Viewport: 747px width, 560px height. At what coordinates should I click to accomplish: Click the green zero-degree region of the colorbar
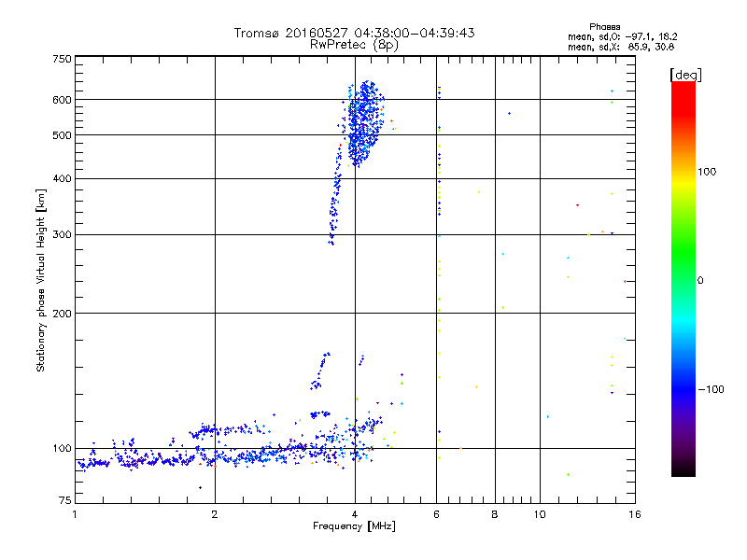(684, 280)
